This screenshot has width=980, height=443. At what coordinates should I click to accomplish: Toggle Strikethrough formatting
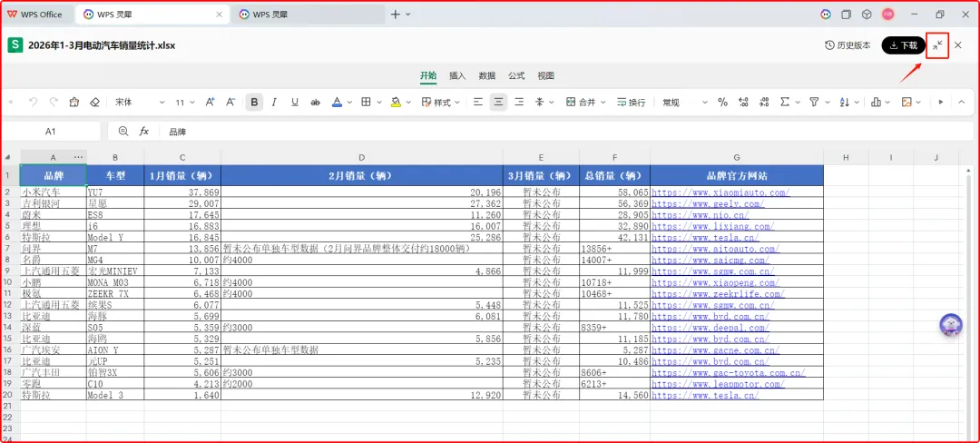pyautogui.click(x=315, y=102)
